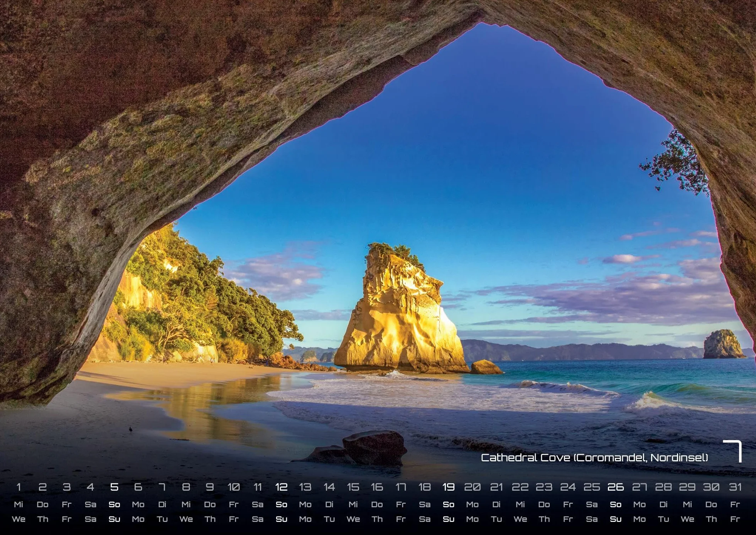Select the highlighted Sunday date 26
Screen dimensions: 756x535
point(616,487)
